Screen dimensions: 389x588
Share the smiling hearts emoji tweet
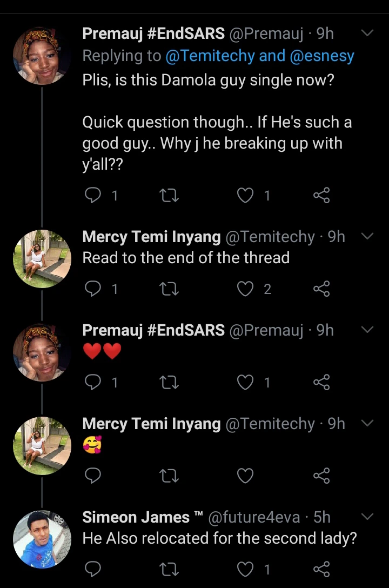pyautogui.click(x=321, y=476)
